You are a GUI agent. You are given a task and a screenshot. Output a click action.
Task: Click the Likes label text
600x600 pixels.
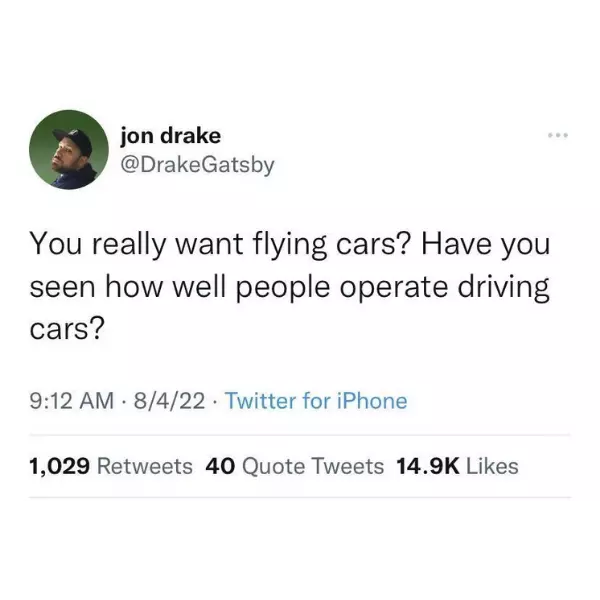(x=492, y=466)
